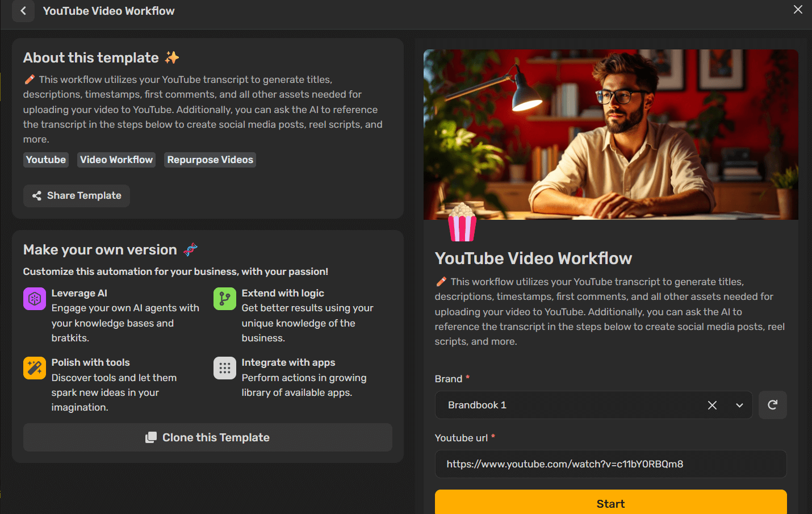Click the popcorn emoji above the workflow title
Screen dimensions: 812x514
coord(462,222)
